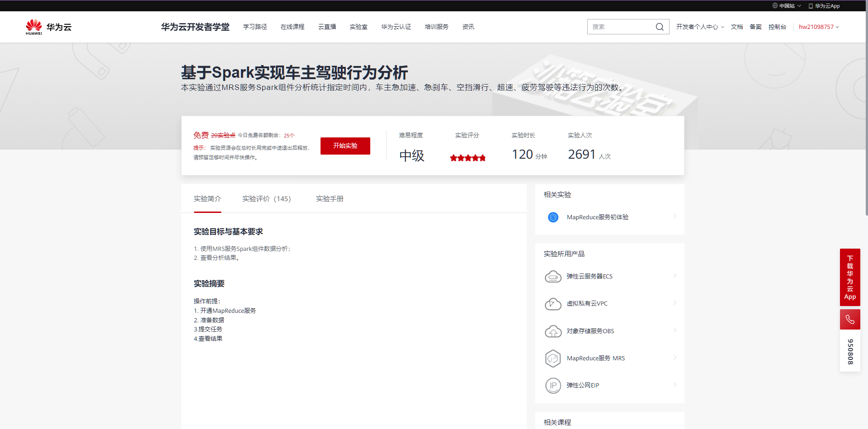Click the 对象存储服务OBS upload cloud icon
This screenshot has height=429, width=868.
(553, 331)
